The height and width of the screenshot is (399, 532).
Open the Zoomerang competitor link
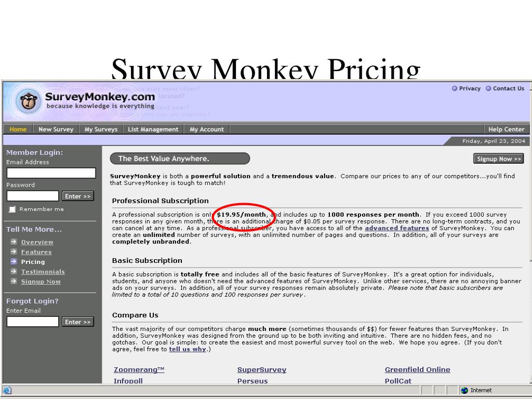coord(139,370)
